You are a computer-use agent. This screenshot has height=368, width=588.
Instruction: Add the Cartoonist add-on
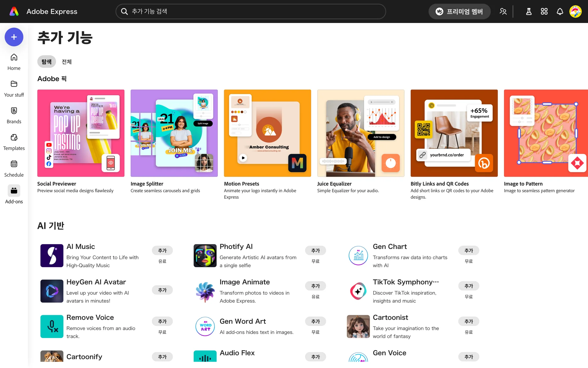tap(468, 321)
